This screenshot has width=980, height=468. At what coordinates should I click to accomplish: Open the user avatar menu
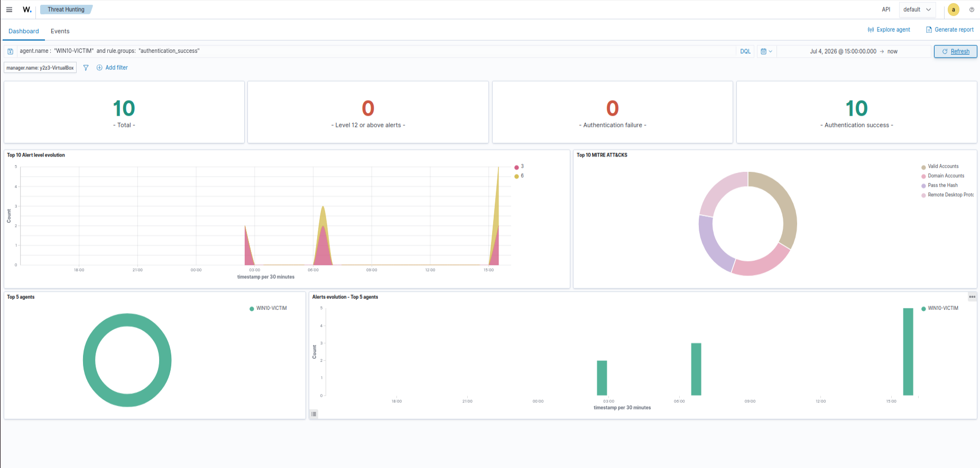[x=954, y=10]
